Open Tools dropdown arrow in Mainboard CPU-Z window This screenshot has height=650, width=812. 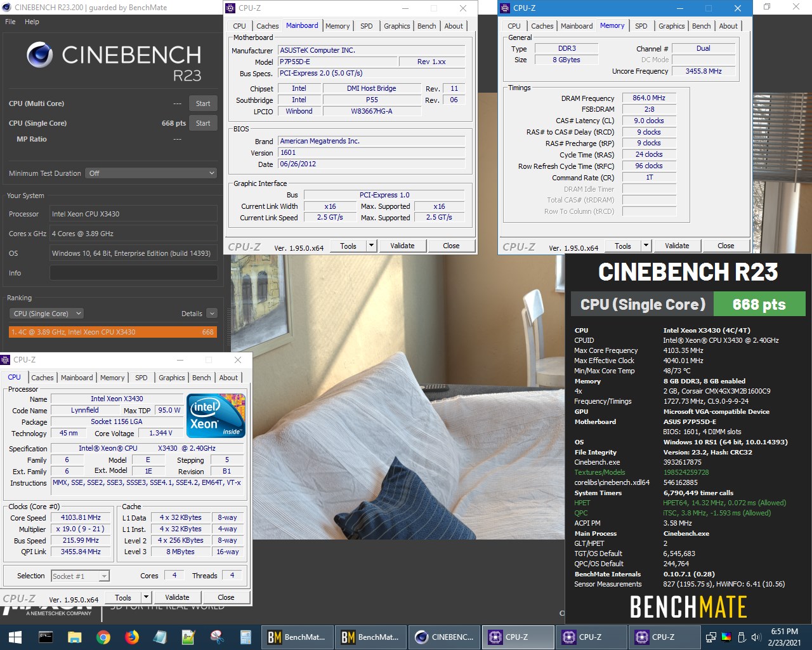coord(371,246)
